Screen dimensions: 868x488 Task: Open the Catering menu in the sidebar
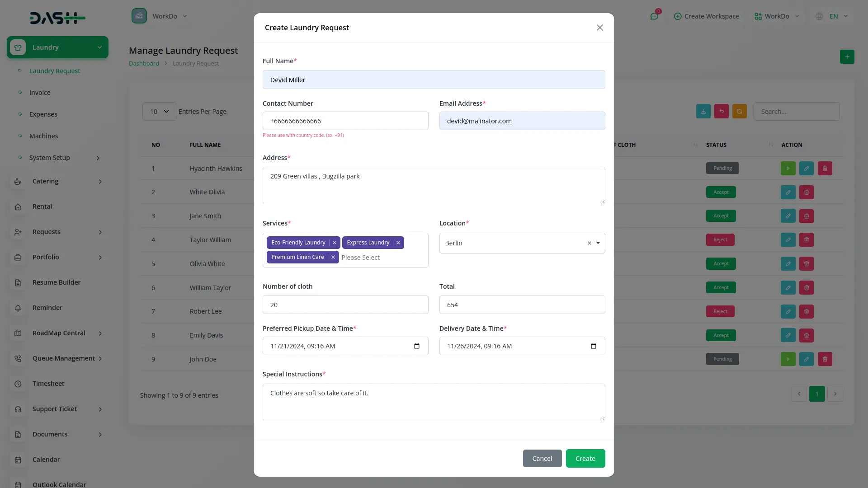coord(46,181)
